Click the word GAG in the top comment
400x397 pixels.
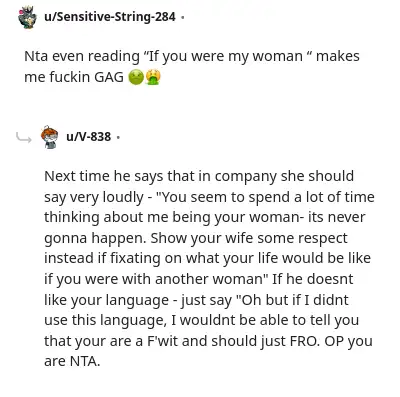click(x=109, y=77)
